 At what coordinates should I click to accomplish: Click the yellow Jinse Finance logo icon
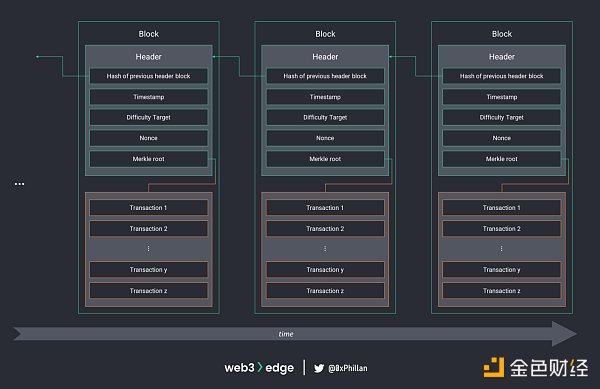point(494,367)
